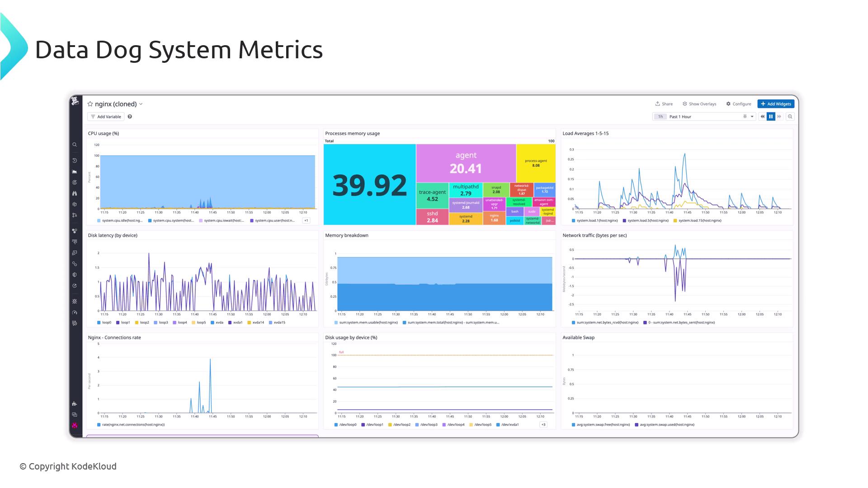Image resolution: width=868 pixels, height=488 pixels.
Task: Click the Add Widgets button
Action: (775, 104)
